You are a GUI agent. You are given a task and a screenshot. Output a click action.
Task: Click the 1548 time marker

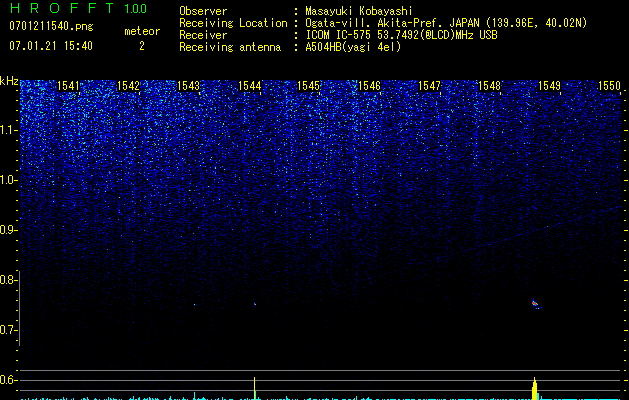pyautogui.click(x=490, y=86)
